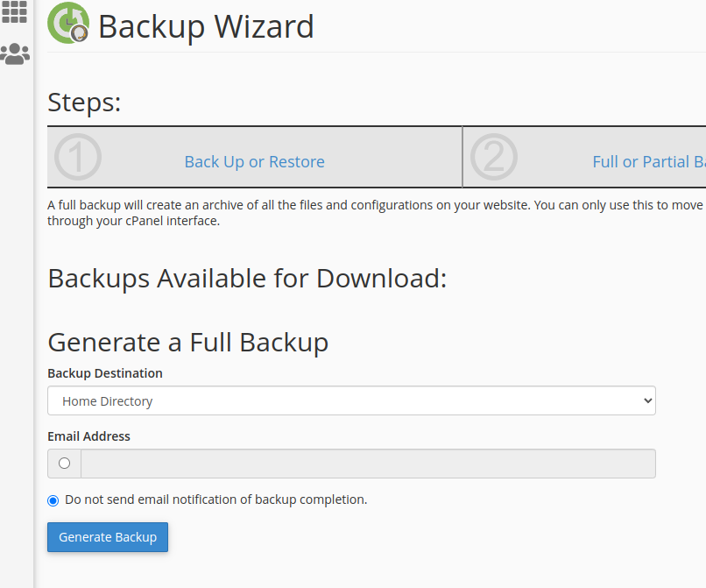
Task: Click the Email Address text field
Action: (x=368, y=464)
